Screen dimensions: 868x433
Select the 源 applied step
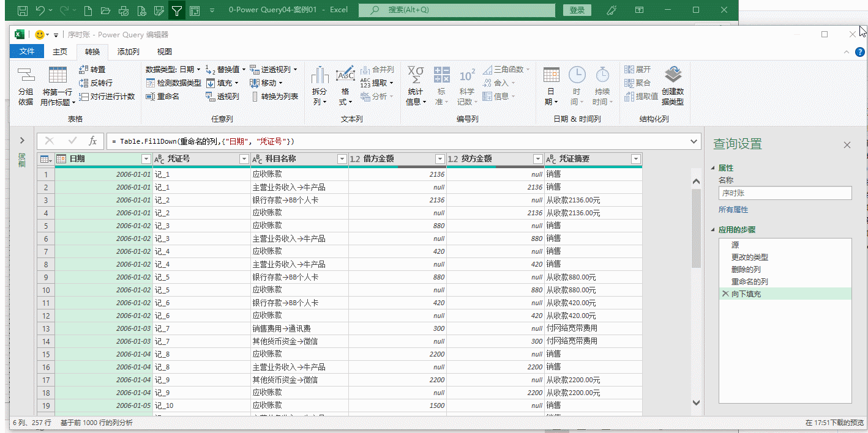point(785,245)
